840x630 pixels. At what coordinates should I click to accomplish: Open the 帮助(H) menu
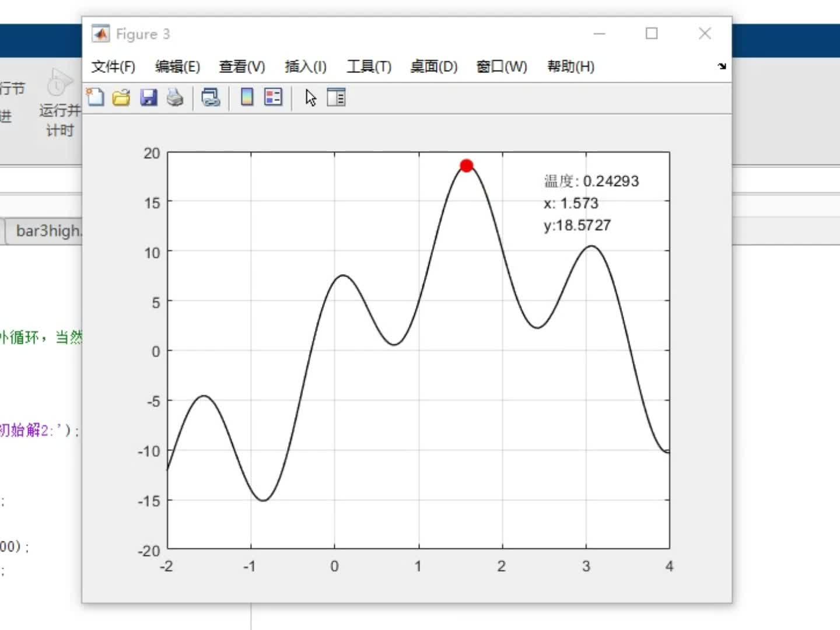tap(570, 66)
